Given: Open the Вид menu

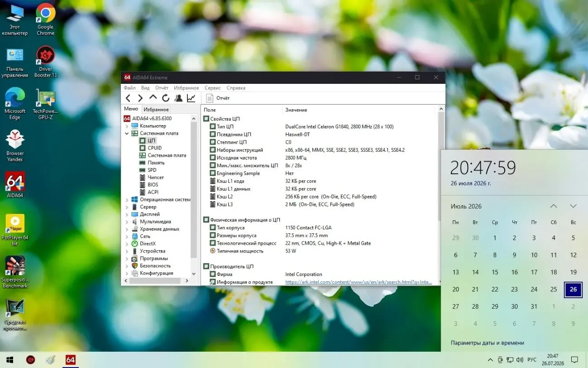Looking at the screenshot, I should pos(145,88).
